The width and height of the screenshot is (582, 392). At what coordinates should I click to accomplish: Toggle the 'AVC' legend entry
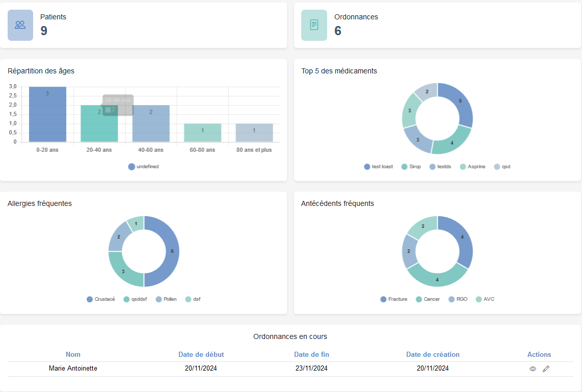coord(485,299)
